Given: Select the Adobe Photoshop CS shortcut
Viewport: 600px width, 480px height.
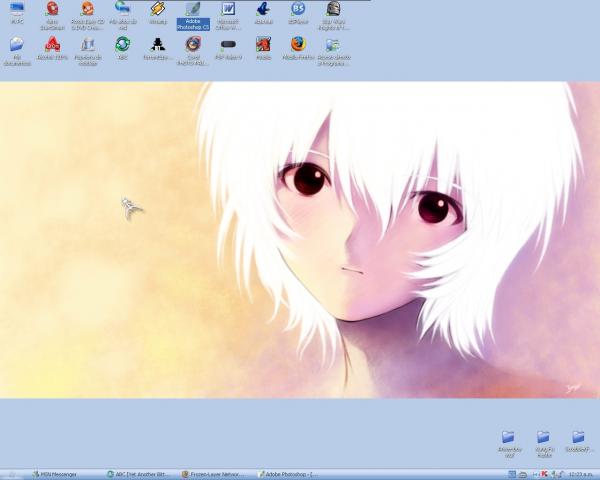Looking at the screenshot, I should [x=193, y=16].
